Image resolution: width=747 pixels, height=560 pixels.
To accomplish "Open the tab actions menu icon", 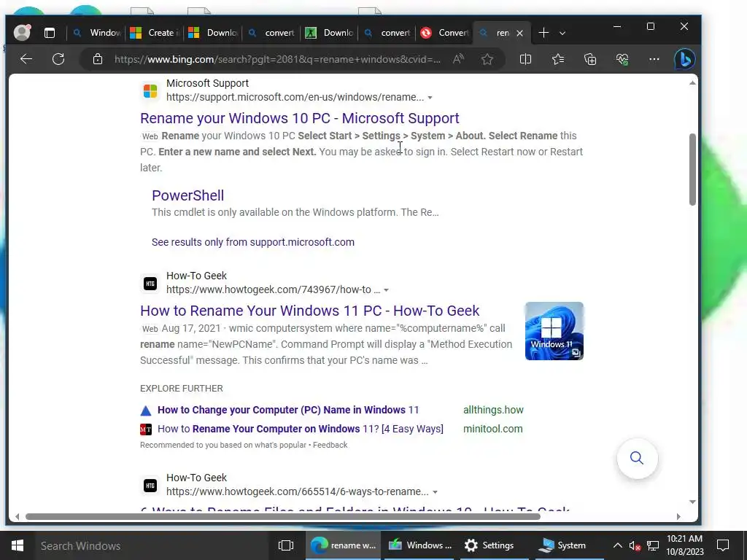I will click(x=50, y=33).
